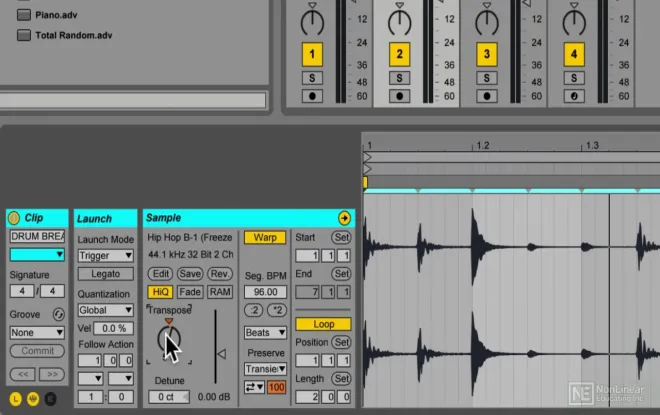Enable the Fade switch
Viewport: 660px width, 415px height.
coord(190,292)
